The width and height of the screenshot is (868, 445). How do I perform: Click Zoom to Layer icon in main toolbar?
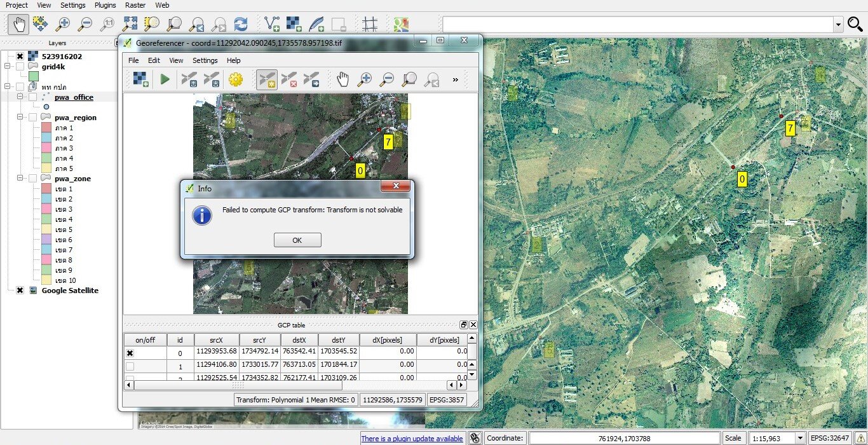coord(174,25)
